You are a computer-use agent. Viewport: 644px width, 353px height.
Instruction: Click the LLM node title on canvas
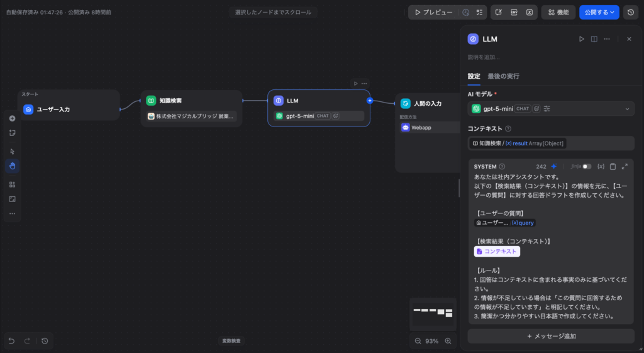pos(292,101)
